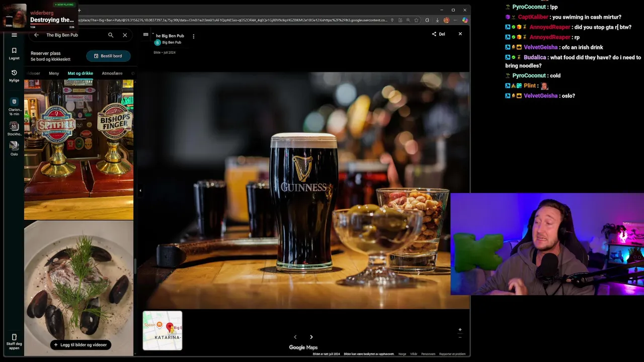
Task: Click the Norge footer link
Action: coord(403,354)
